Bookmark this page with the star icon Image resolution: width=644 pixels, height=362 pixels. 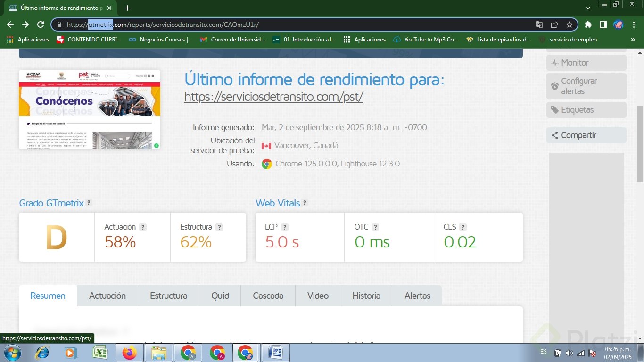570,25
